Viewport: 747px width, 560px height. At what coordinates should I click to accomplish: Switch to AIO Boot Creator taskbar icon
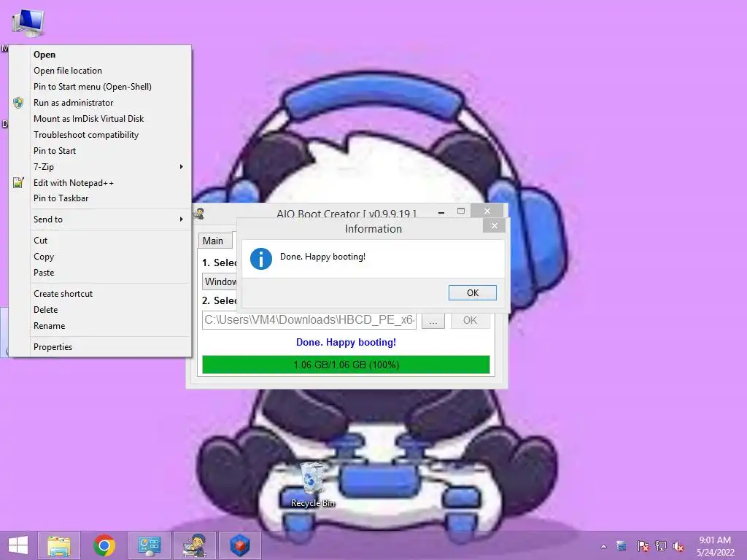[195, 545]
